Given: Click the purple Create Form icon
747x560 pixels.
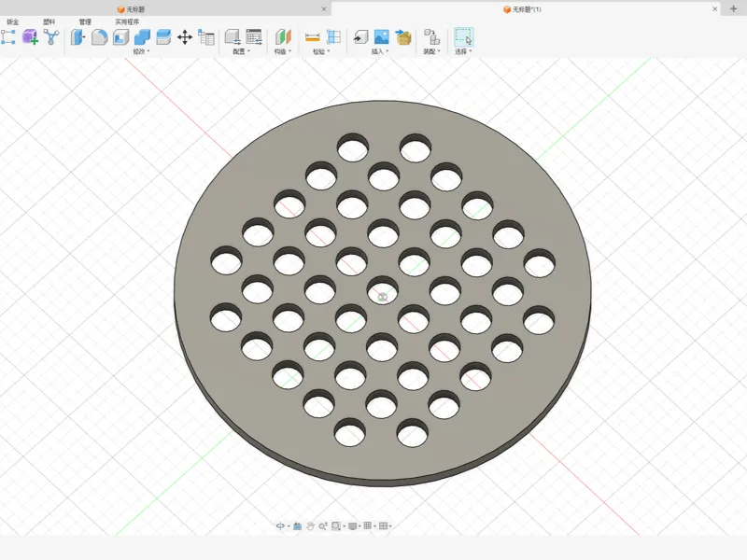Looking at the screenshot, I should pyautogui.click(x=30, y=37).
